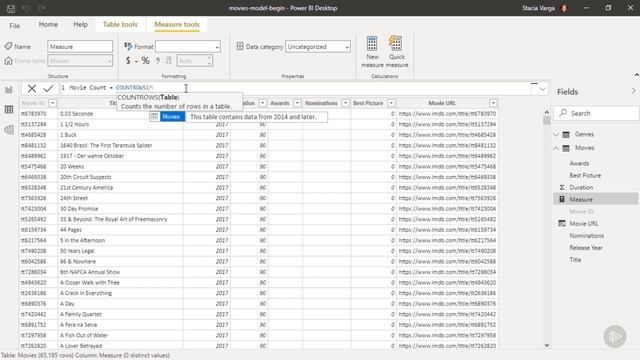Screen dimensions: 640x360
Task: Select the Movie URL field
Action: pyautogui.click(x=584, y=224)
